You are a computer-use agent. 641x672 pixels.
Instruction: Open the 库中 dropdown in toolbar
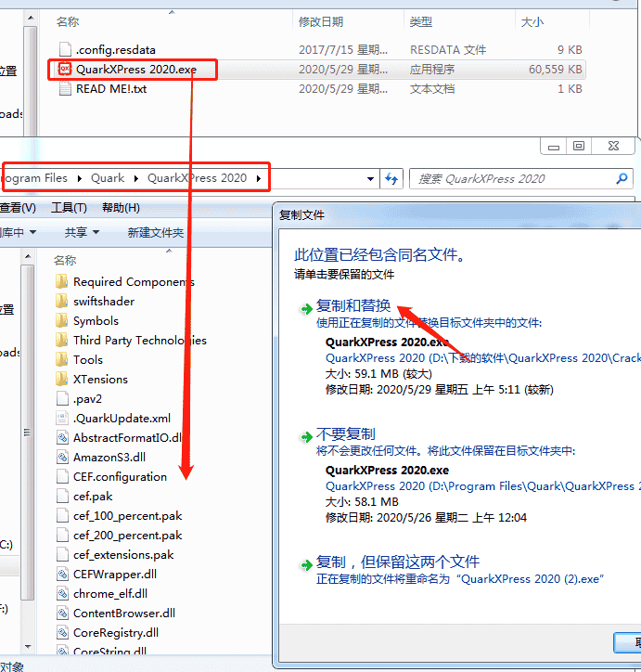[x=18, y=232]
